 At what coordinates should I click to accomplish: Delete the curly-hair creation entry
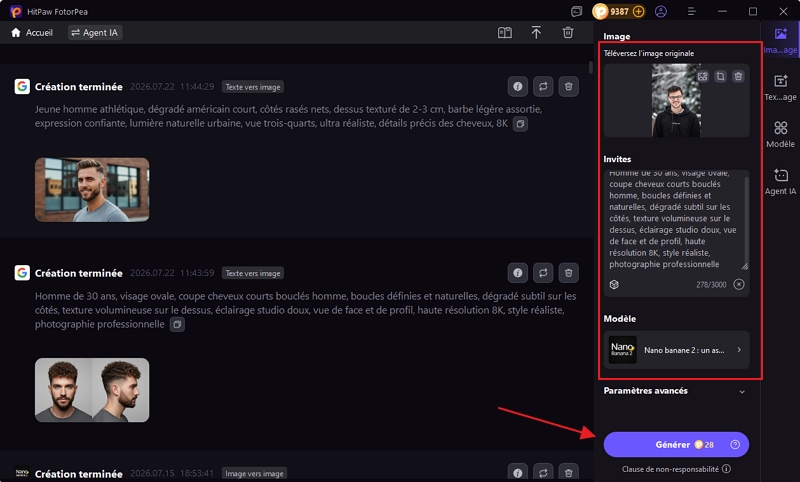[x=568, y=273]
